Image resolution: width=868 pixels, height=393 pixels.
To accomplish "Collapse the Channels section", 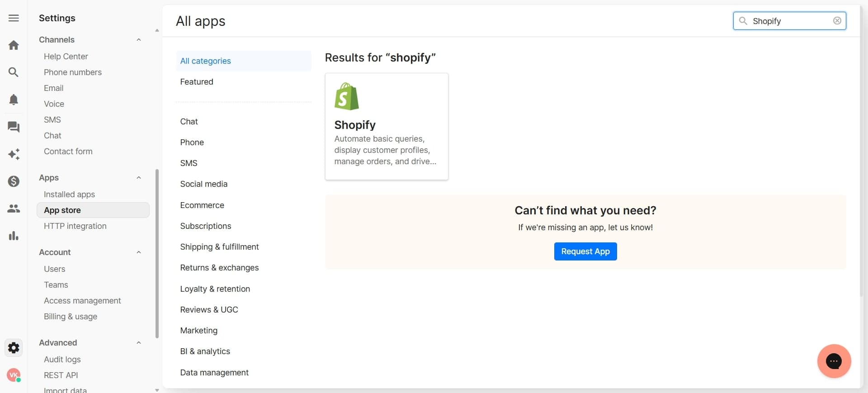I will pyautogui.click(x=139, y=40).
